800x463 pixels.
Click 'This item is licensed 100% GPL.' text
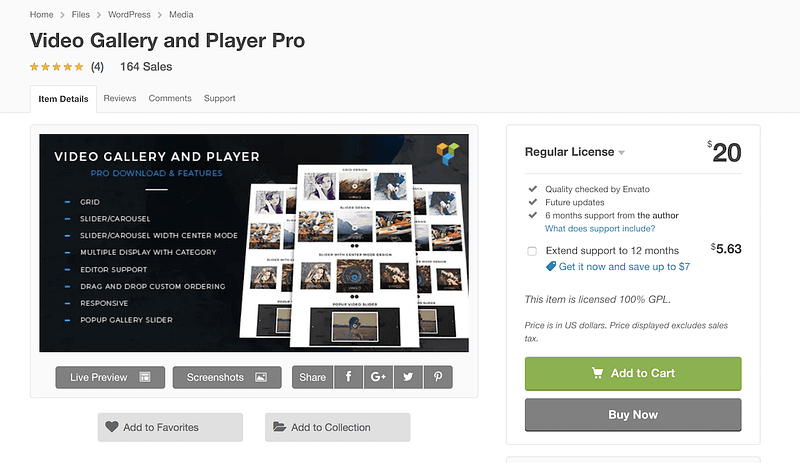(597, 300)
